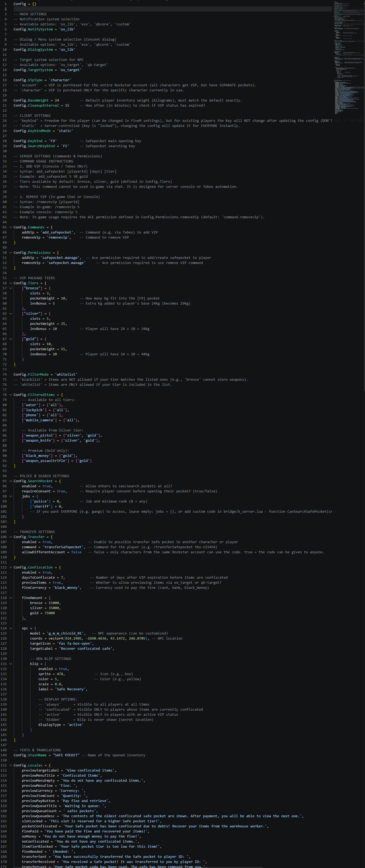365x868 pixels.
Task: Click displayType 'active' value
Action: [75, 725]
